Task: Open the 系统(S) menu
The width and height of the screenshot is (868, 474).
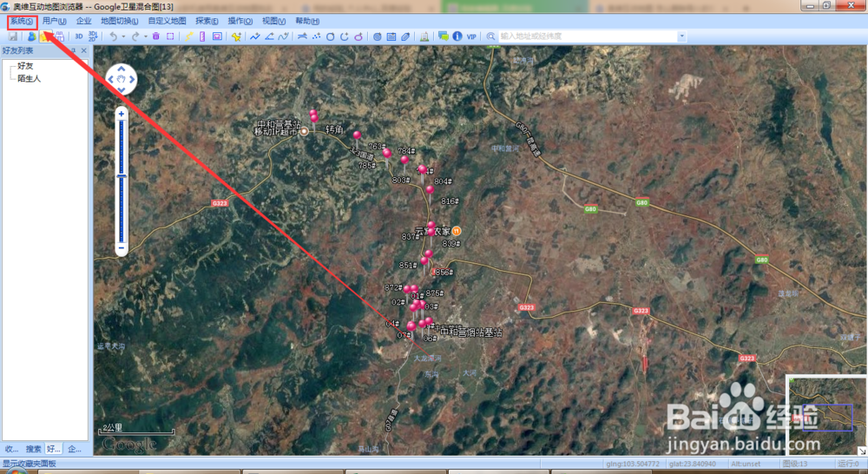Action: coord(22,21)
